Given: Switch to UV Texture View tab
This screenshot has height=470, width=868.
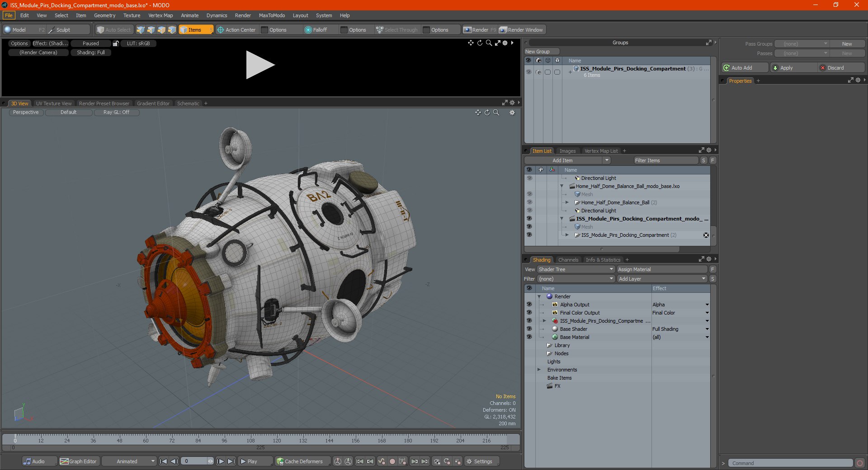Looking at the screenshot, I should pyautogui.click(x=53, y=103).
